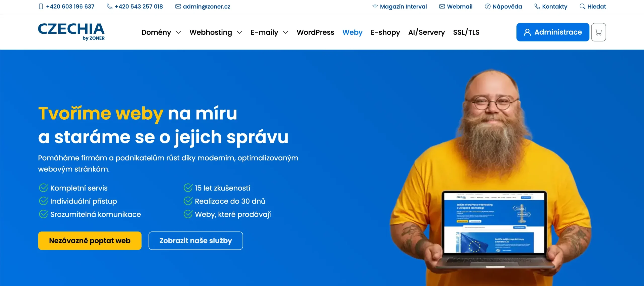Click the envelope icon beside Webmail
Image resolution: width=644 pixels, height=286 pixels.
442,7
